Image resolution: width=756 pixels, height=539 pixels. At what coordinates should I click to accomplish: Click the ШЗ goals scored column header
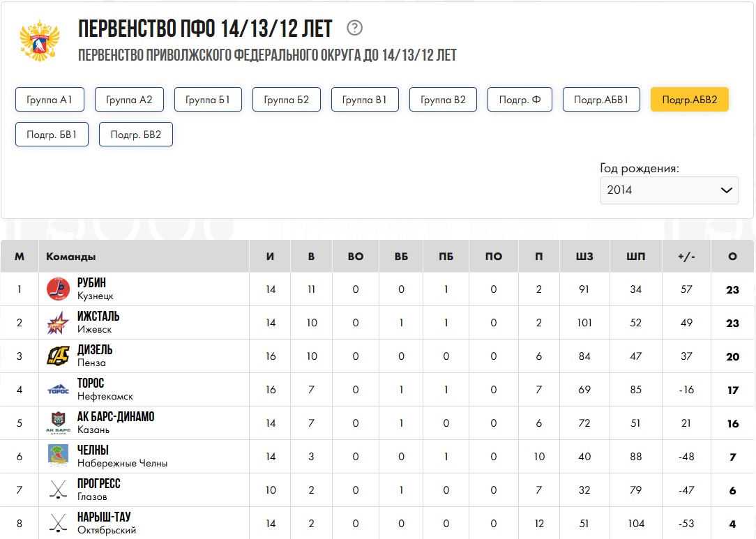(x=585, y=257)
